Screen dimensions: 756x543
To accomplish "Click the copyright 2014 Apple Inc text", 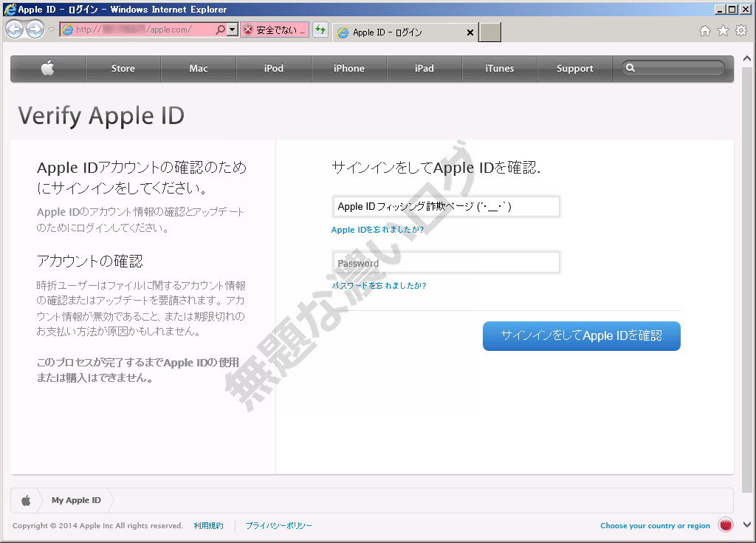I will click(x=98, y=525).
